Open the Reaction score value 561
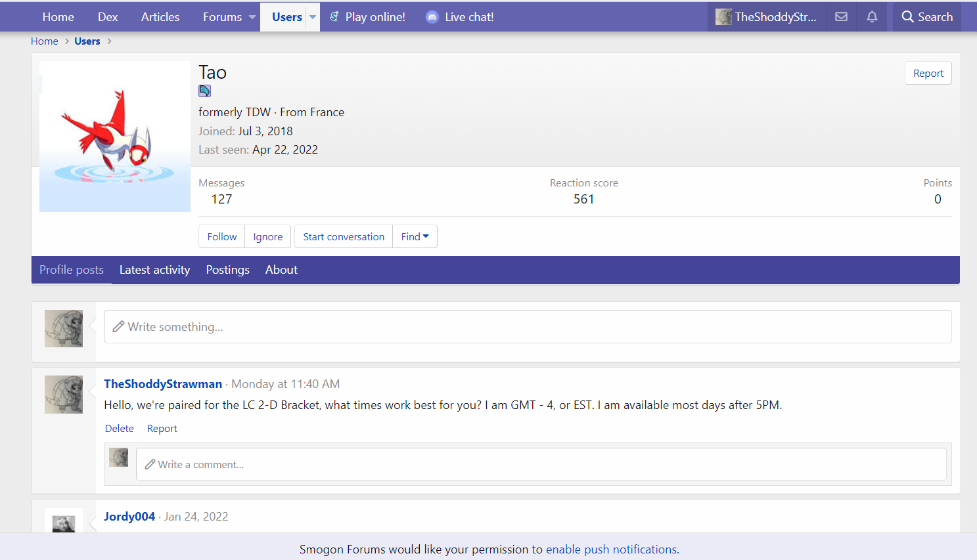The height and width of the screenshot is (560, 977). [583, 200]
